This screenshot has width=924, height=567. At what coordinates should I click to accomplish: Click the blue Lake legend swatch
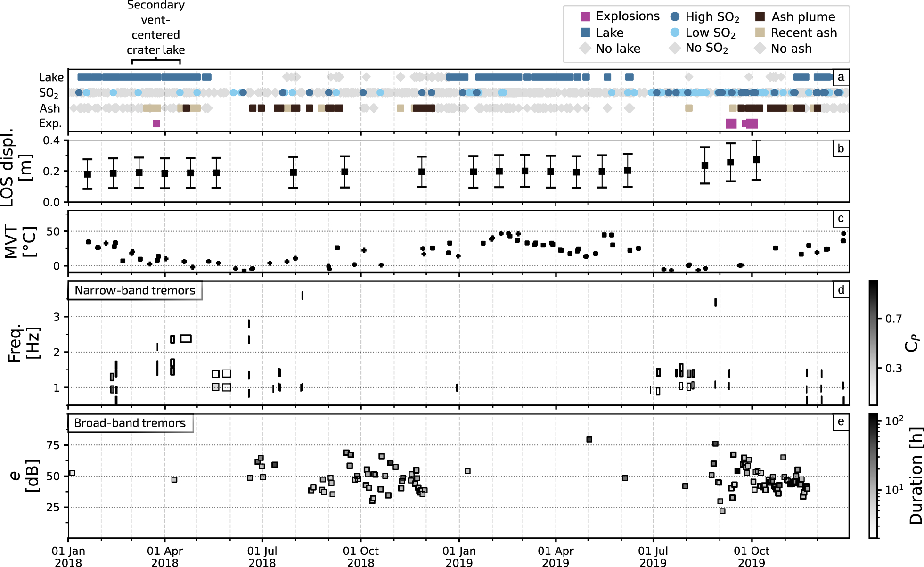tap(585, 33)
